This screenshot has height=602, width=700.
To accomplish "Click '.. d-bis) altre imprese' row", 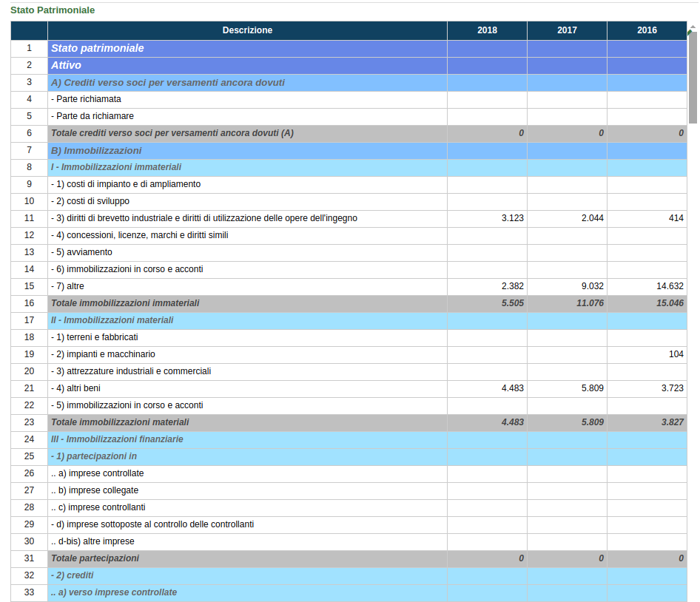I will click(349, 541).
